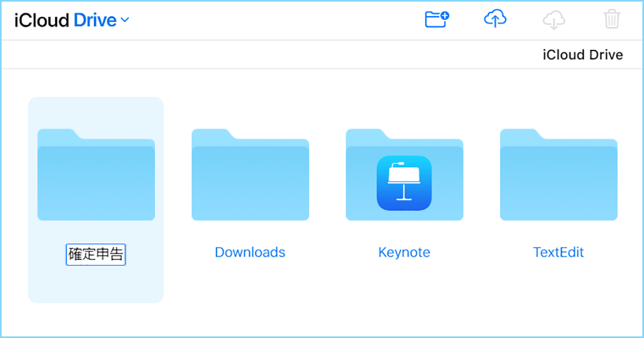Expand the chevron beside iCloud Drive title
The width and height of the screenshot is (644, 338).
tap(125, 20)
